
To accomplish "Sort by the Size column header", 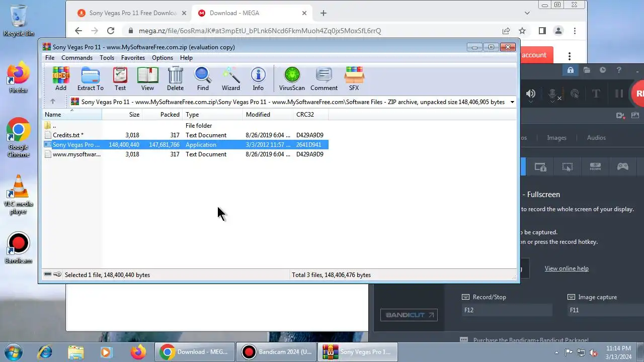I will coord(122,115).
